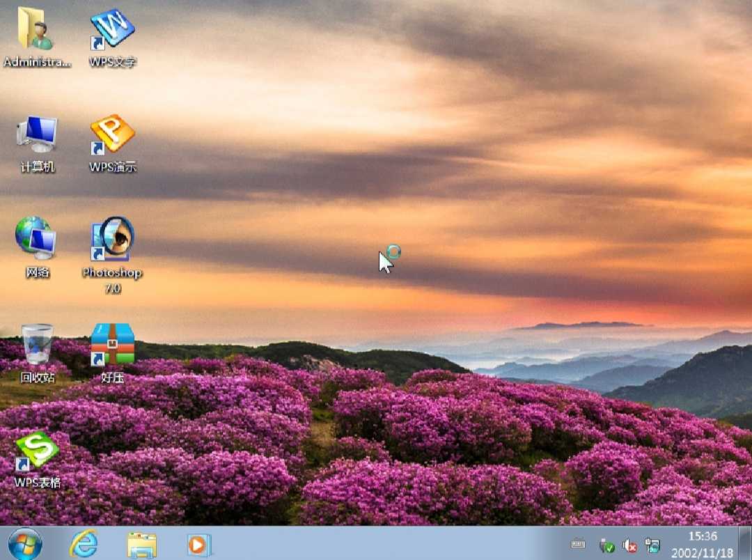Click the 计算机 (Computer) desktop icon
Screen dimensions: 752x560
(x=37, y=136)
